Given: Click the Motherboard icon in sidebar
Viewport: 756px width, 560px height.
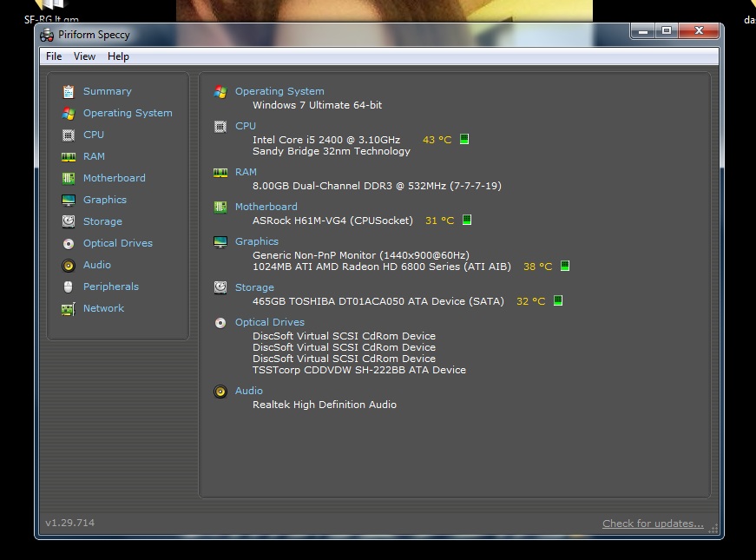Looking at the screenshot, I should click(69, 179).
